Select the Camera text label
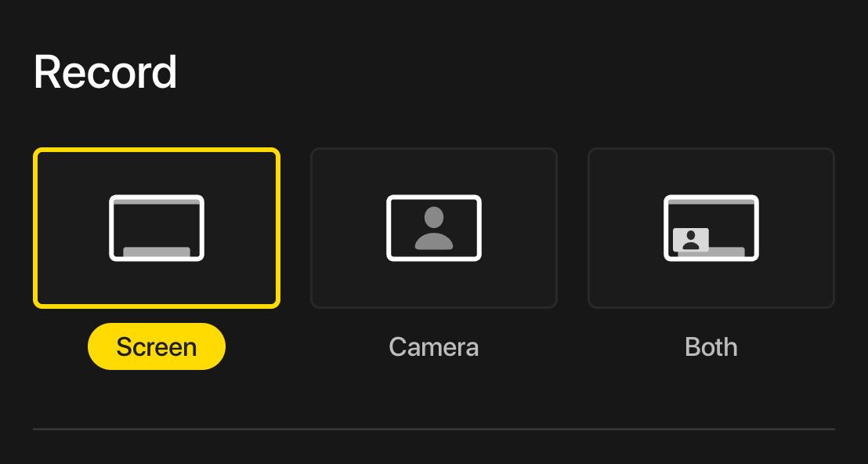 tap(433, 346)
